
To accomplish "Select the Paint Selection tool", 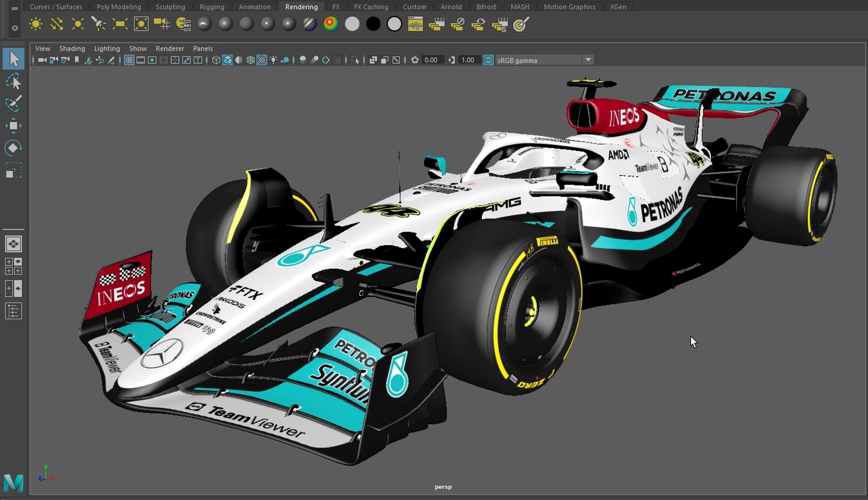I will (x=13, y=104).
